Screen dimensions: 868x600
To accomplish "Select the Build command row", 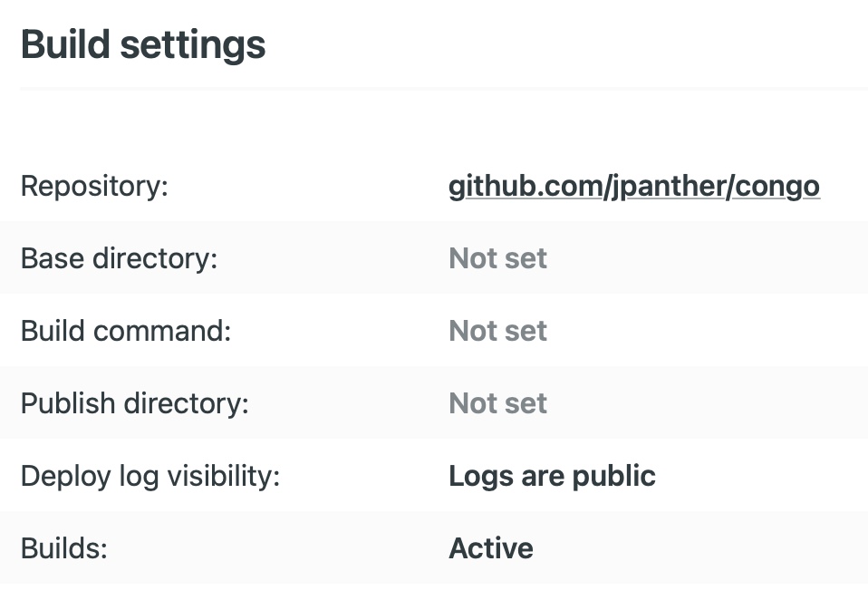I will (125, 331).
